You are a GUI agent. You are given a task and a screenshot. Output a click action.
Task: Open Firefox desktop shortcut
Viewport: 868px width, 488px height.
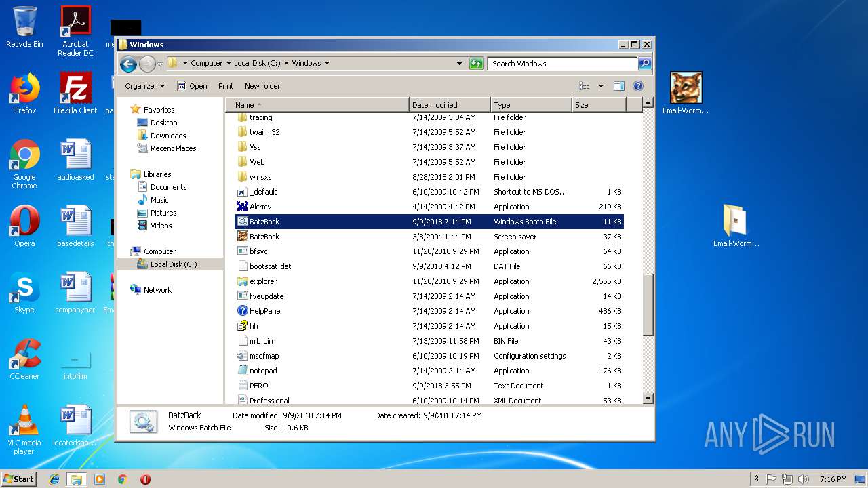click(x=24, y=93)
